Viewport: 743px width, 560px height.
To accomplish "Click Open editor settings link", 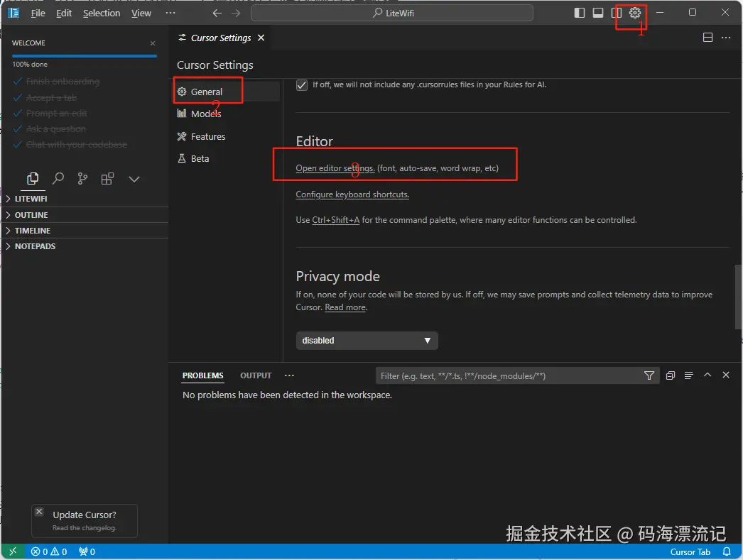I will coord(335,168).
